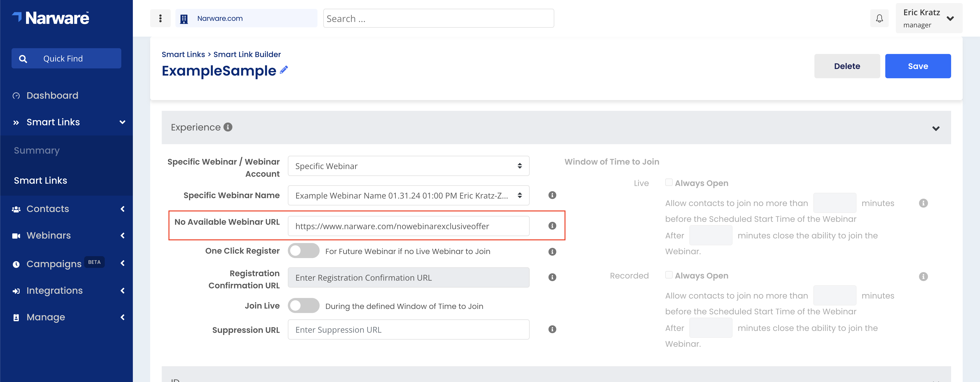Expand the Contacts sidebar menu
Image resolution: width=980 pixels, height=382 pixels.
tap(122, 209)
